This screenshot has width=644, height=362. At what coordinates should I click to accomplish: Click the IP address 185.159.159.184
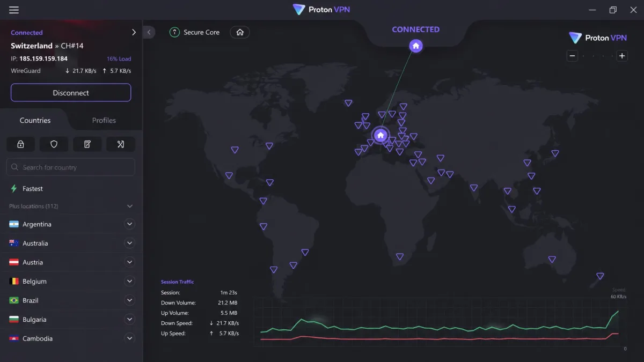(x=43, y=58)
